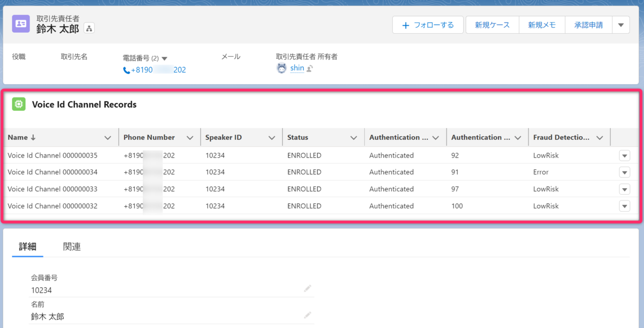Viewport: 644px width, 328px height.
Task: Open the Phone Number column menu chevron
Action: tap(189, 138)
